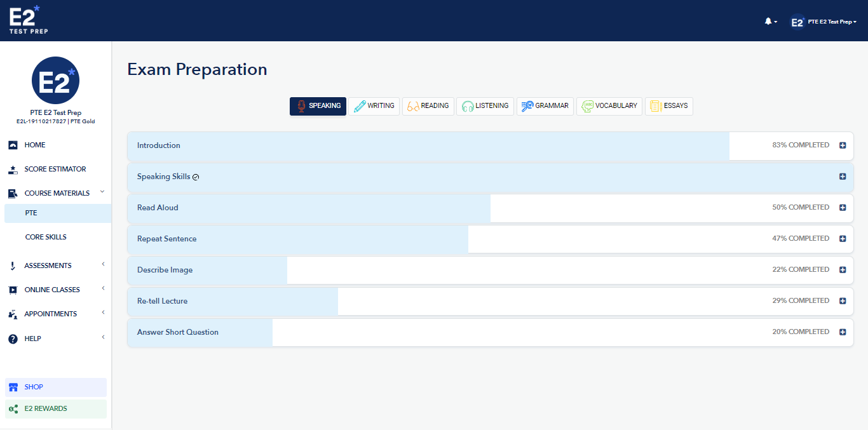Viewport: 868px width, 430px height.
Task: Click the Reading glasses icon
Action: 412,105
